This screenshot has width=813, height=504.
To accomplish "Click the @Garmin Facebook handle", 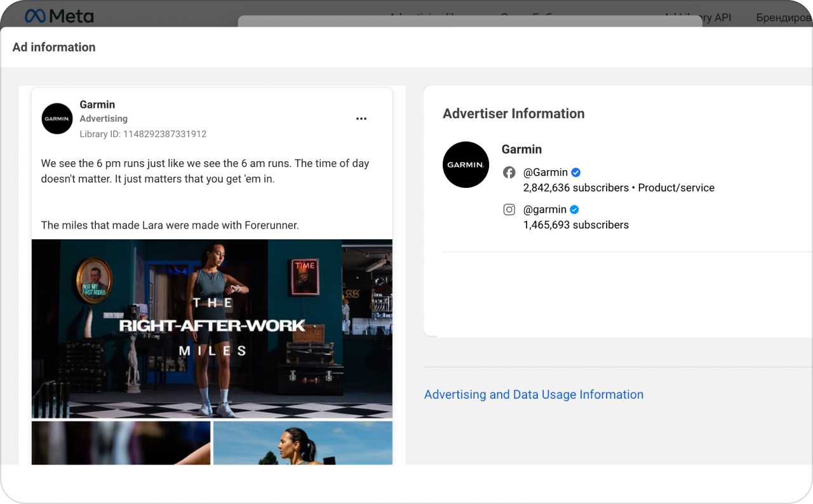I will click(x=545, y=172).
